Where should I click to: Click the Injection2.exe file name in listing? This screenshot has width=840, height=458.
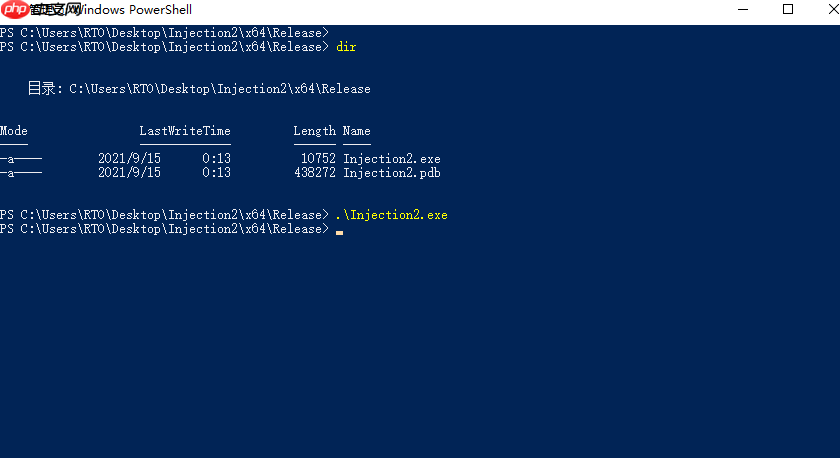(391, 159)
